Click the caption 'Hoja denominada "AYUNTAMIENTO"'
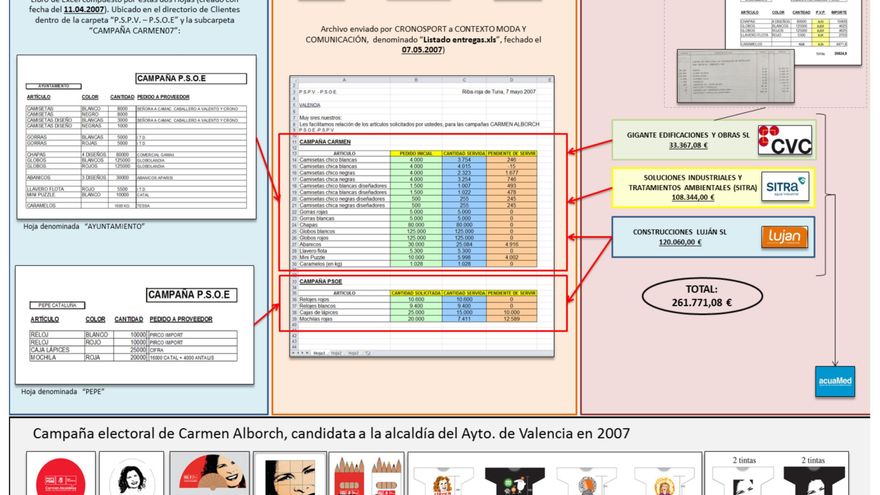 coord(84,226)
